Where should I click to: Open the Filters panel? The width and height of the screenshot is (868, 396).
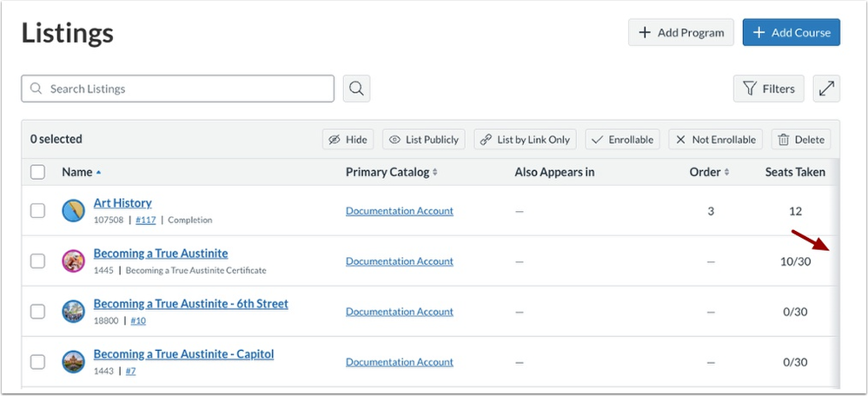769,89
